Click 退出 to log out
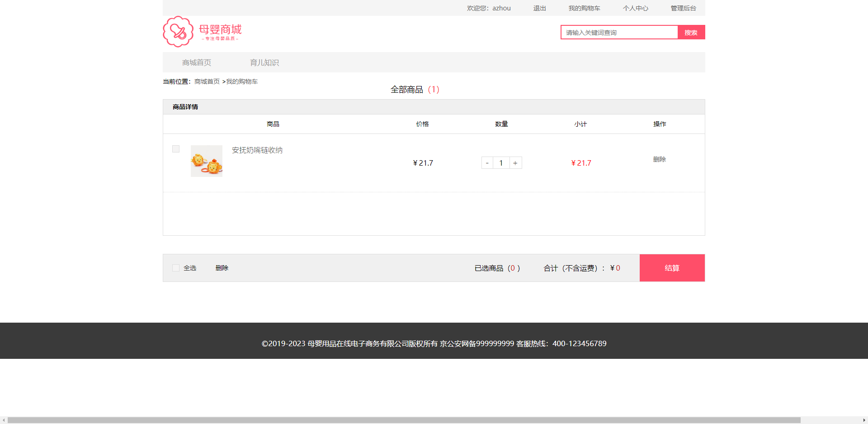 [539, 8]
